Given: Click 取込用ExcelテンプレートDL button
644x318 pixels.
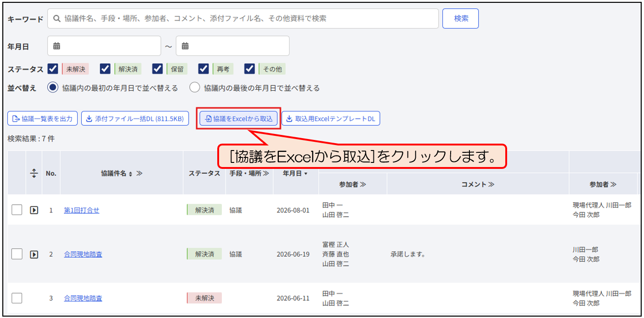Looking at the screenshot, I should (331, 119).
